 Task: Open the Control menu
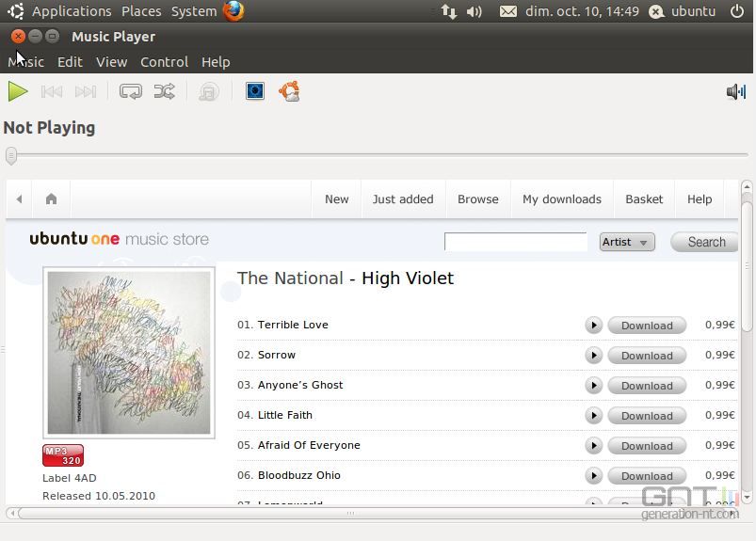164,62
